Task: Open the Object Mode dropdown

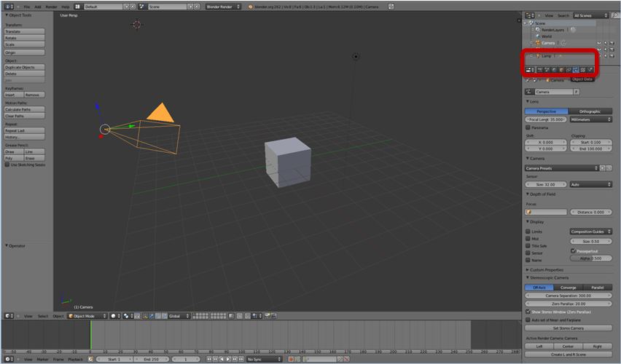Action: pyautogui.click(x=87, y=316)
